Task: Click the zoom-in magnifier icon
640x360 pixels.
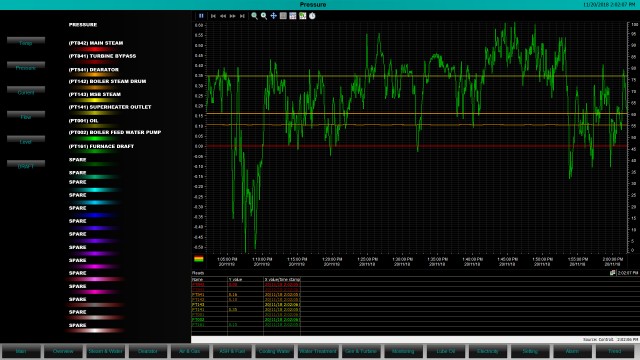Action: (254, 16)
